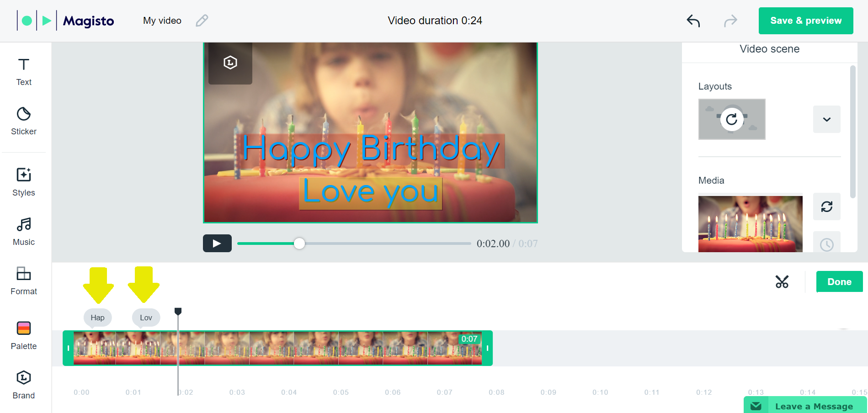Screen dimensions: 868x413
Task: Click the clip's left trim handle
Action: [68, 348]
